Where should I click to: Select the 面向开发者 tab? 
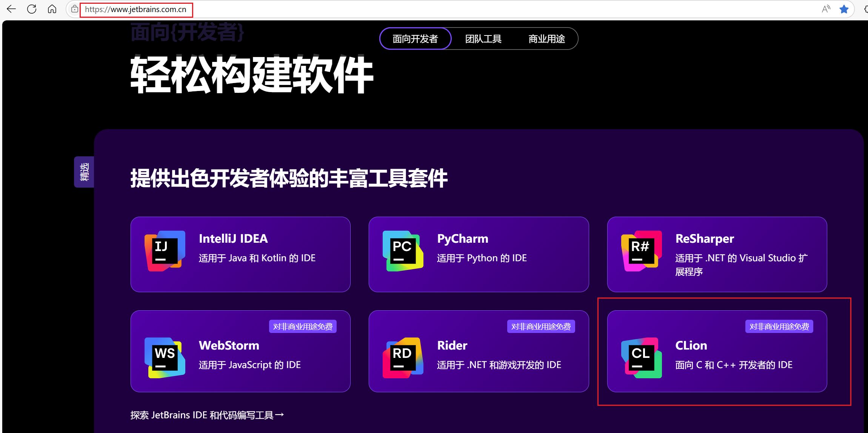415,39
